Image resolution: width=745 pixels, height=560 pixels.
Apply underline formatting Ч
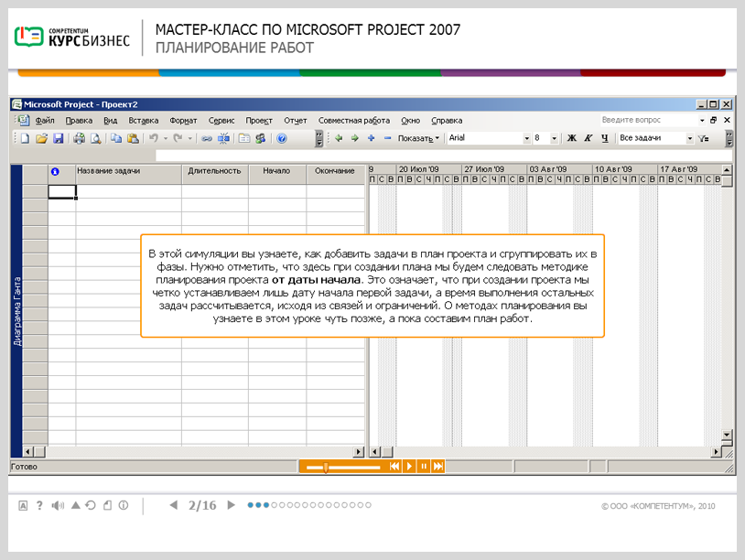604,138
